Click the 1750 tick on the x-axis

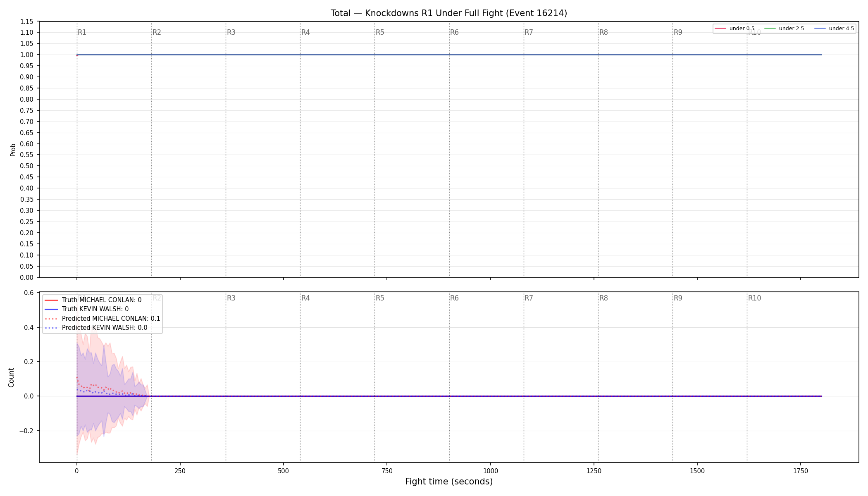coord(801,471)
